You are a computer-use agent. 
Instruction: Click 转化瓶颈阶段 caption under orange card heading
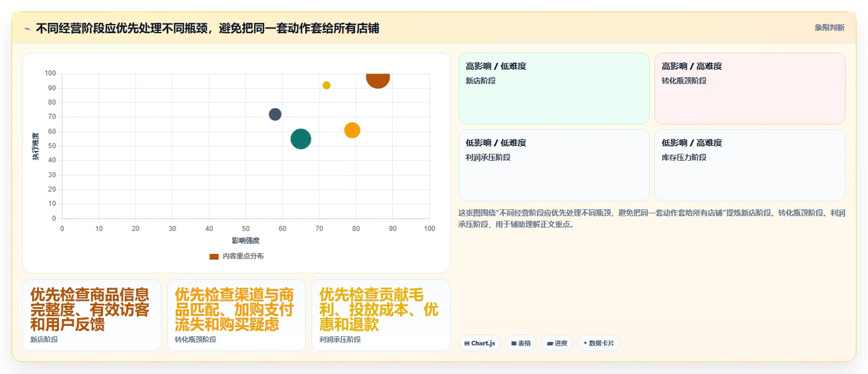coord(195,340)
